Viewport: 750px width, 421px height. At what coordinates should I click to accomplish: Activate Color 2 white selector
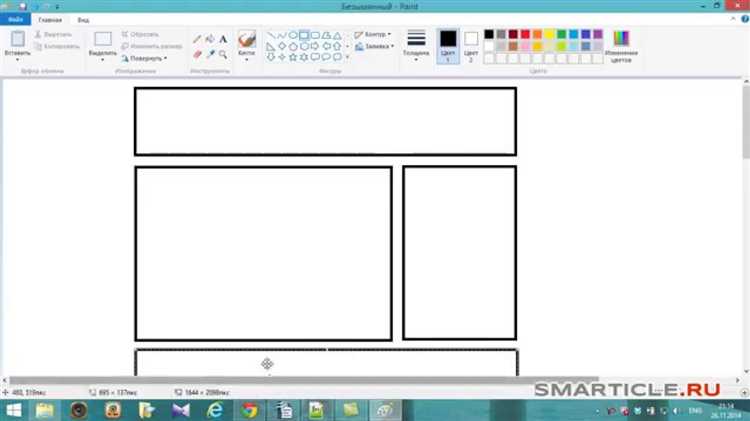tap(471, 46)
